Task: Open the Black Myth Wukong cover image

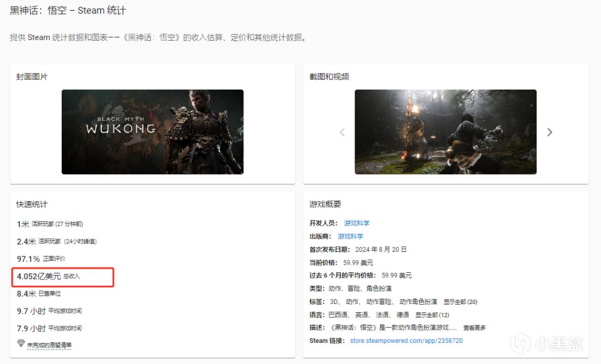Action: [152, 132]
